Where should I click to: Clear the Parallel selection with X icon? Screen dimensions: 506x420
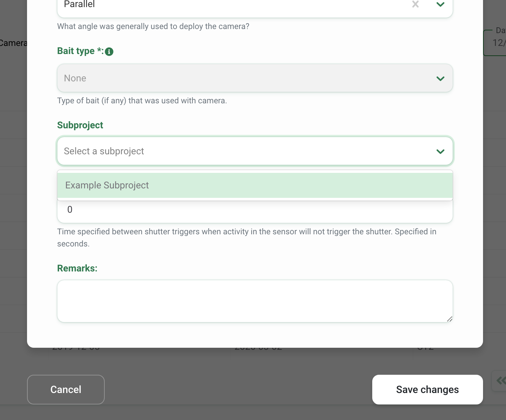(x=415, y=4)
